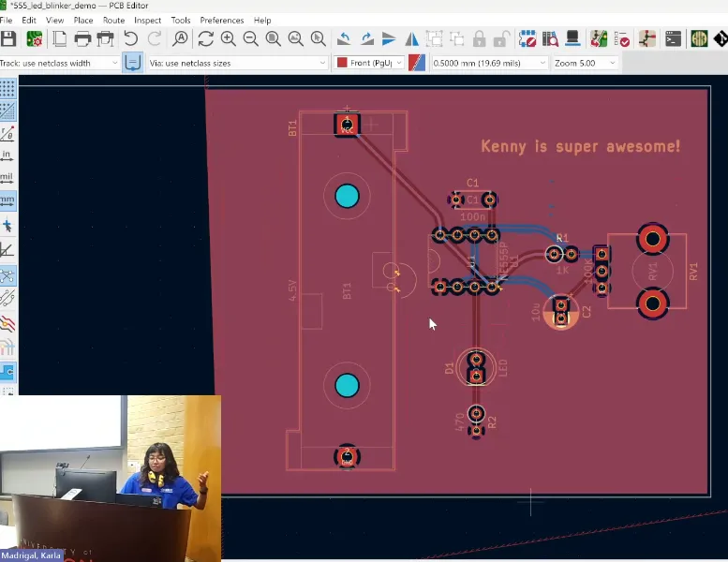Screen dimensions: 728x562
Task: Open the View menu
Action: (54, 21)
